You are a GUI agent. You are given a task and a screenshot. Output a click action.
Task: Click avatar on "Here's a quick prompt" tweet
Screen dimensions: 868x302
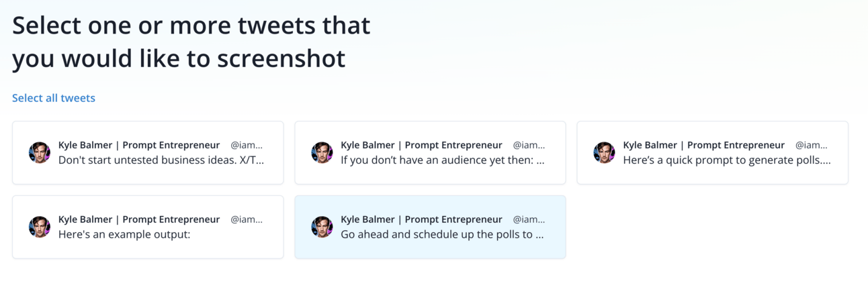604,152
